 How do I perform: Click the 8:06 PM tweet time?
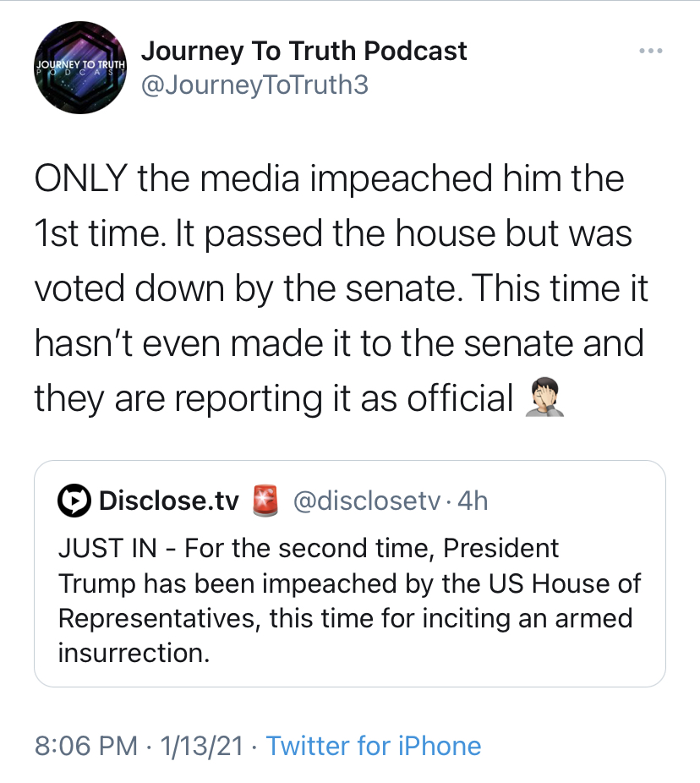(86, 746)
